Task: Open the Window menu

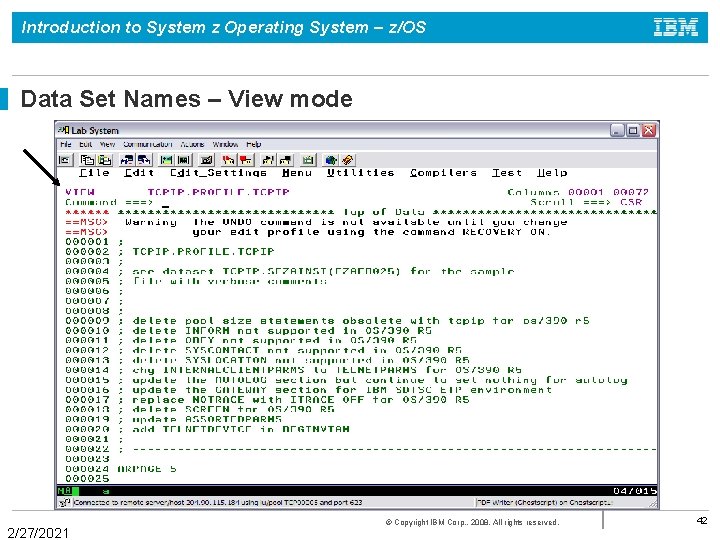Action: 225,144
